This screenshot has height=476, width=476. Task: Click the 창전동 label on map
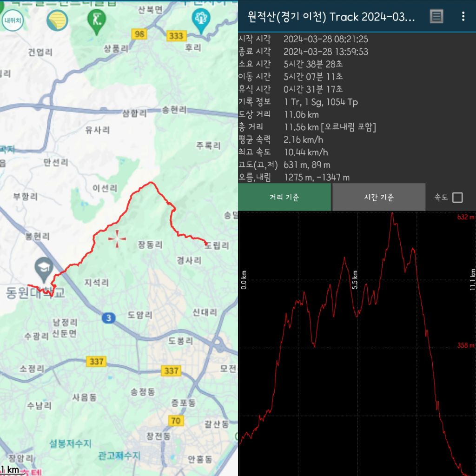point(158,436)
